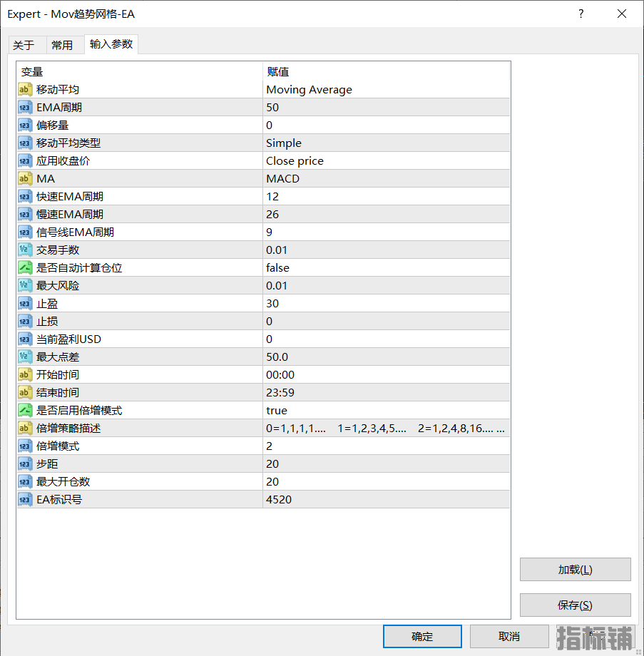Click the 取消 button
This screenshot has width=644, height=656.
point(508,636)
